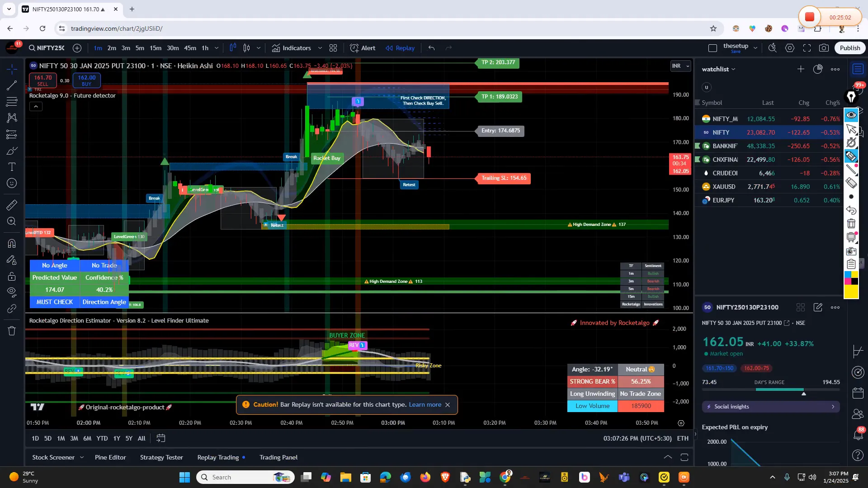Expand the timeframe intervals dropdown

click(217, 48)
